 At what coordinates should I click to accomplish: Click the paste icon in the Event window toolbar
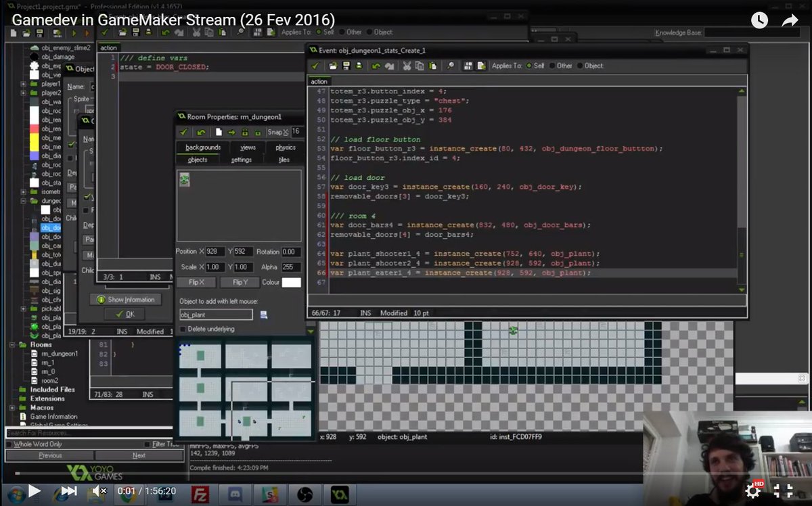(433, 66)
